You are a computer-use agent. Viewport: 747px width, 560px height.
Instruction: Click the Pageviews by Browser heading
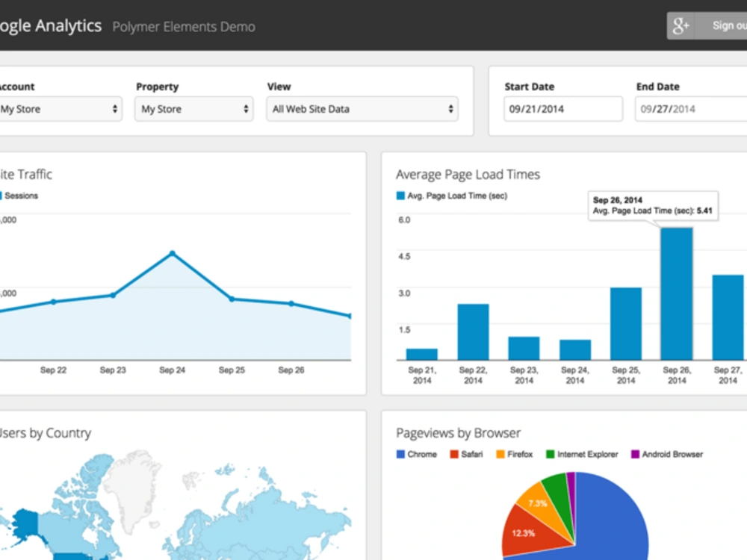click(459, 433)
